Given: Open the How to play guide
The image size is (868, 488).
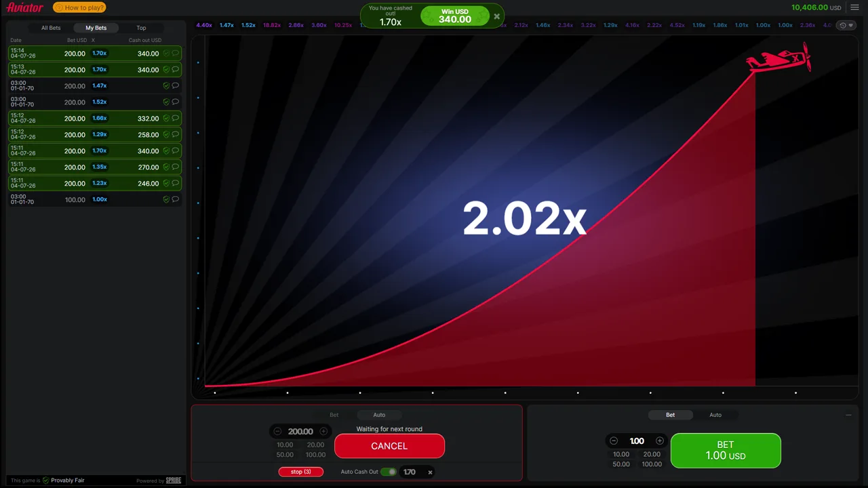Looking at the screenshot, I should pos(79,7).
